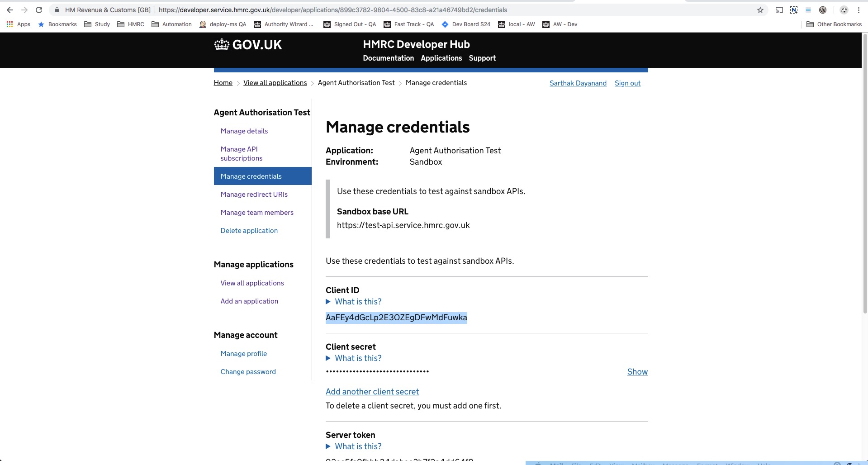Select Manage API subscriptions in sidebar
868x465 pixels.
coord(242,154)
